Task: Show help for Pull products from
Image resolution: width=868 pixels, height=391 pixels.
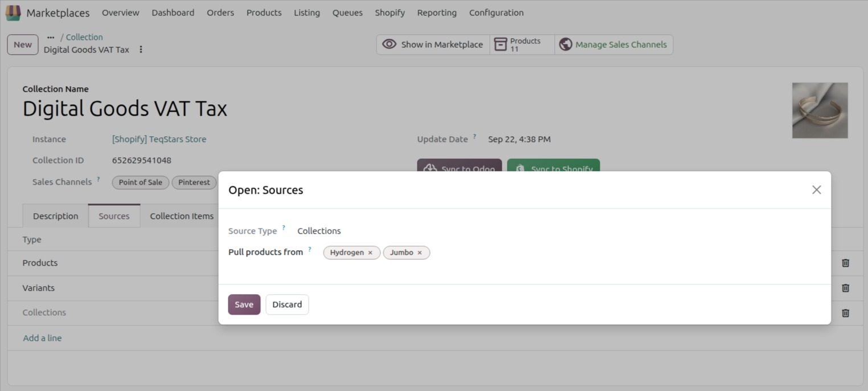Action: pyautogui.click(x=310, y=249)
